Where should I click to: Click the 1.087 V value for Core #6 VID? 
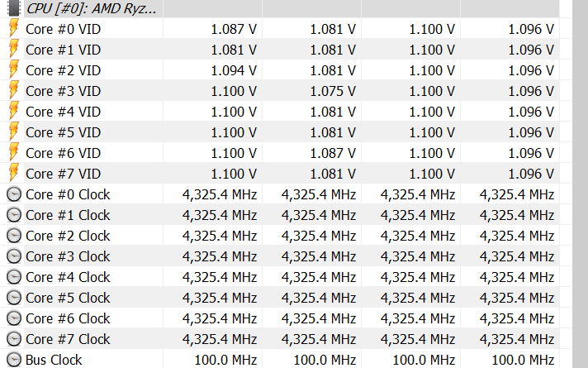tap(333, 153)
